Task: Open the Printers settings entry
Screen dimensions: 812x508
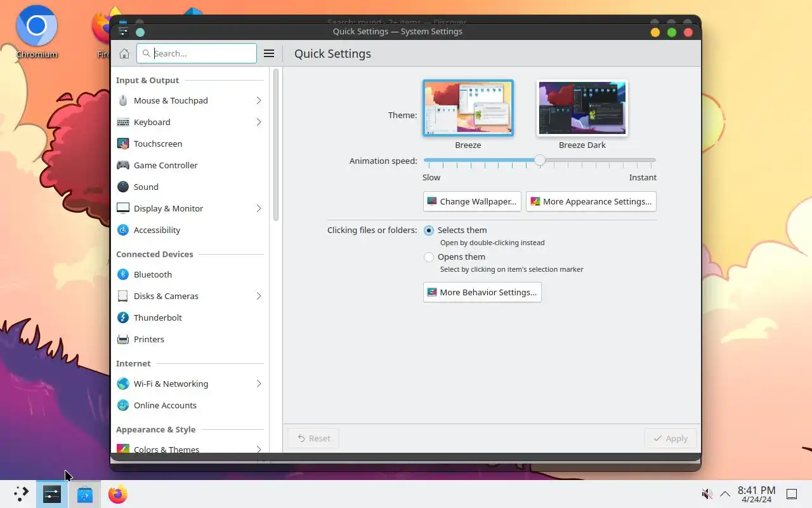Action: click(190, 339)
